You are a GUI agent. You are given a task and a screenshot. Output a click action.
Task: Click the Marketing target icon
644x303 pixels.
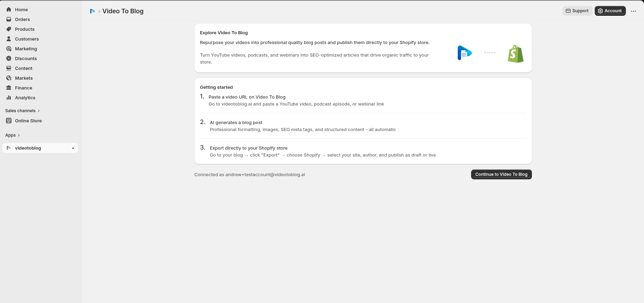(x=9, y=49)
